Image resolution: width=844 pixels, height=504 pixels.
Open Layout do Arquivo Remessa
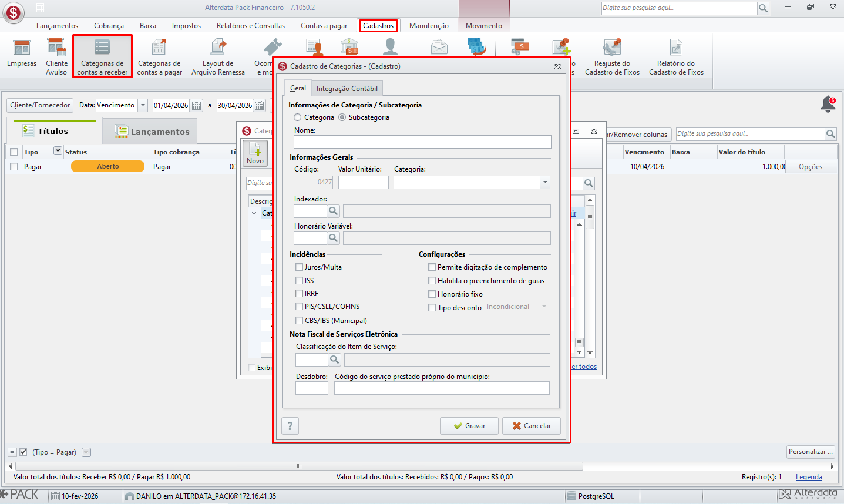(218, 57)
